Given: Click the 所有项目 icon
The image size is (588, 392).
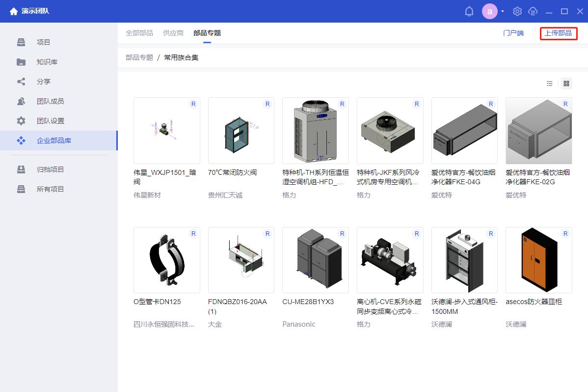Looking at the screenshot, I should 21,189.
